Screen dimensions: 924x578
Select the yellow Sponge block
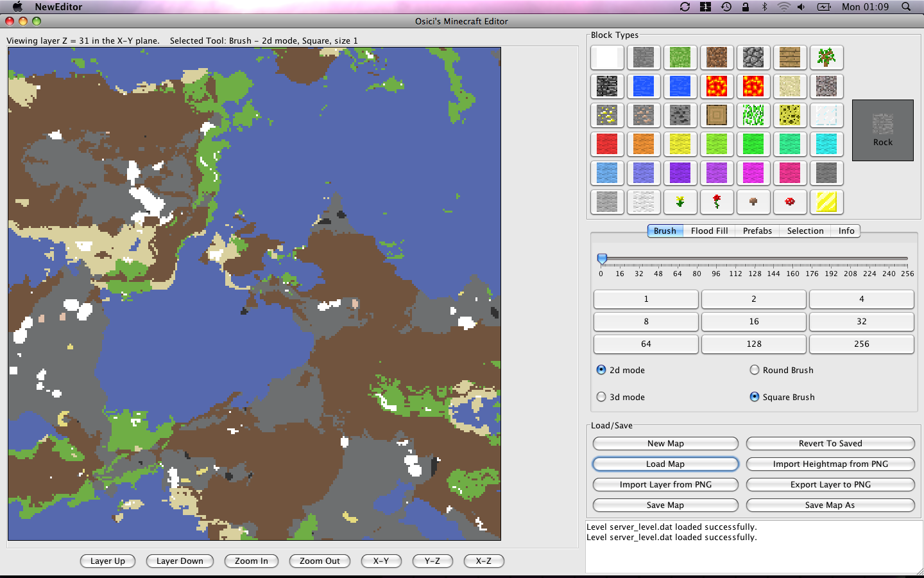click(790, 115)
